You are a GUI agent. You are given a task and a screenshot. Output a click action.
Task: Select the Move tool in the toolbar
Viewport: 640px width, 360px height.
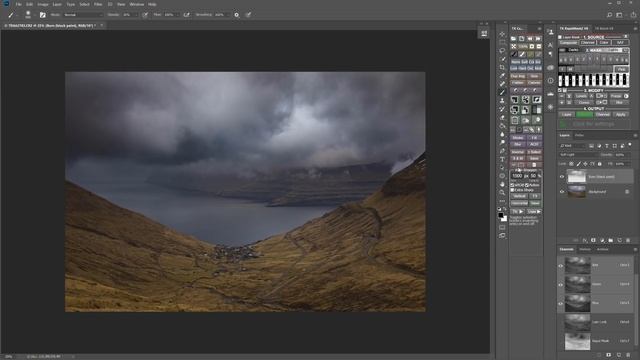coord(502,34)
